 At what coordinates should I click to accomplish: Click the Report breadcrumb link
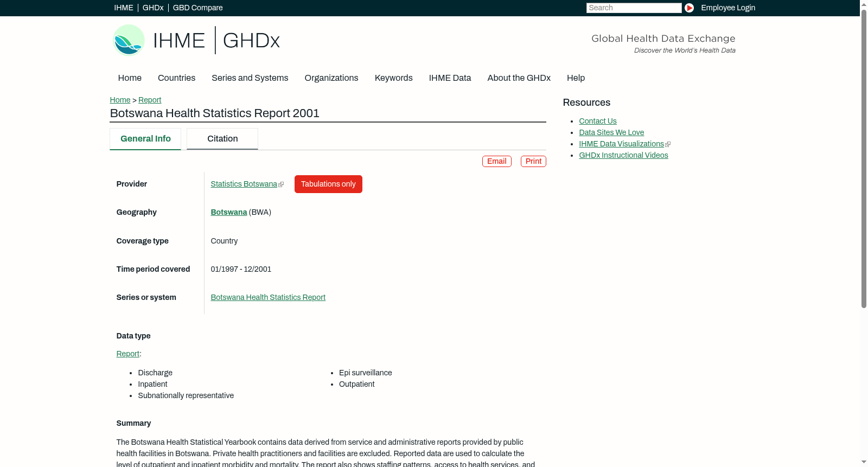coord(150,100)
